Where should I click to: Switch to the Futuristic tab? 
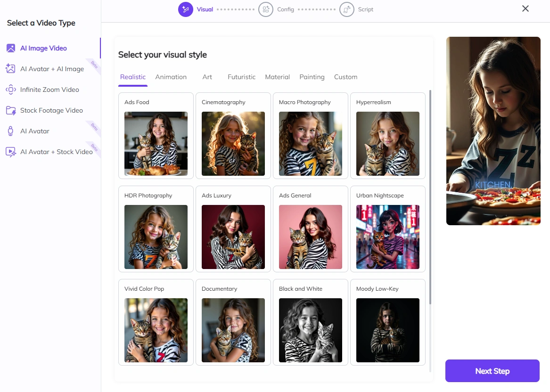[x=241, y=77]
